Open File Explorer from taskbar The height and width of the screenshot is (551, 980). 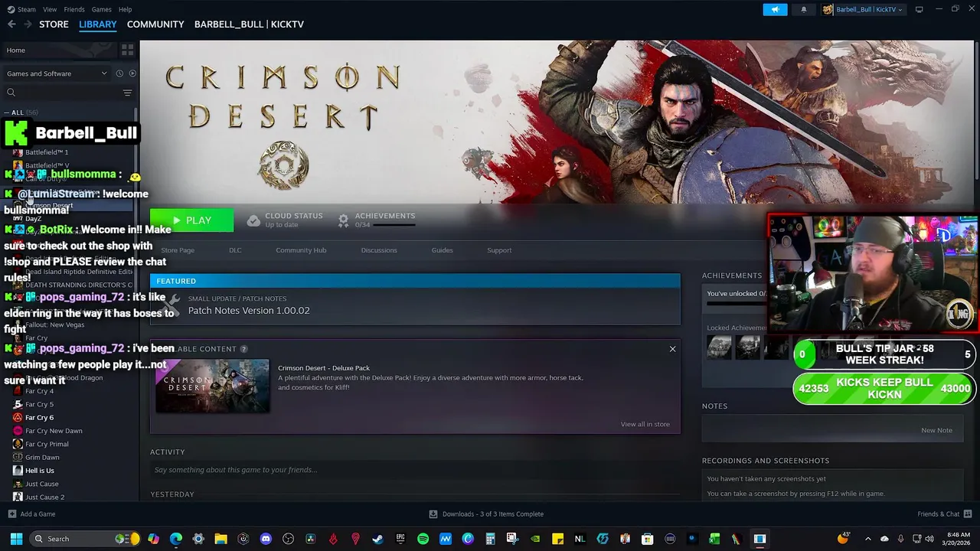point(220,539)
